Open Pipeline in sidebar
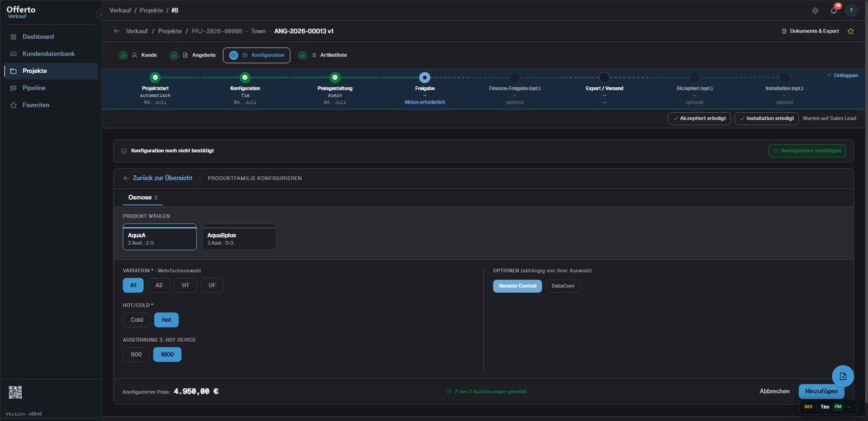 pyautogui.click(x=51, y=88)
